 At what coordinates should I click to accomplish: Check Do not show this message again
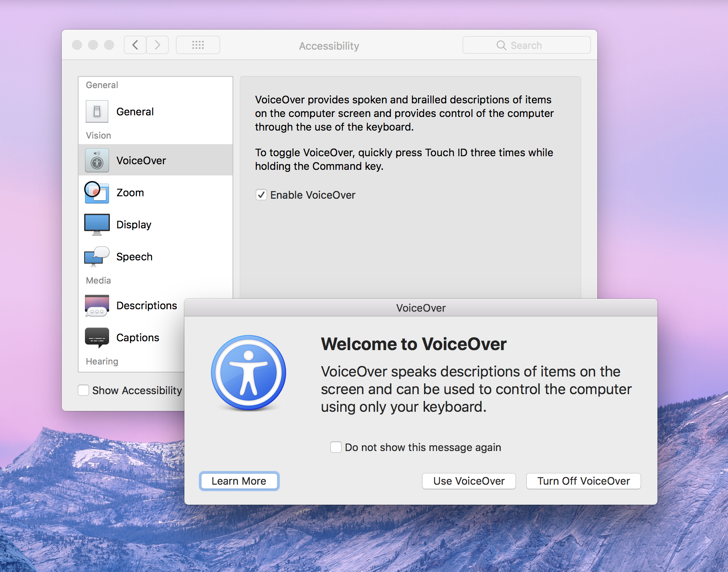[x=336, y=447]
